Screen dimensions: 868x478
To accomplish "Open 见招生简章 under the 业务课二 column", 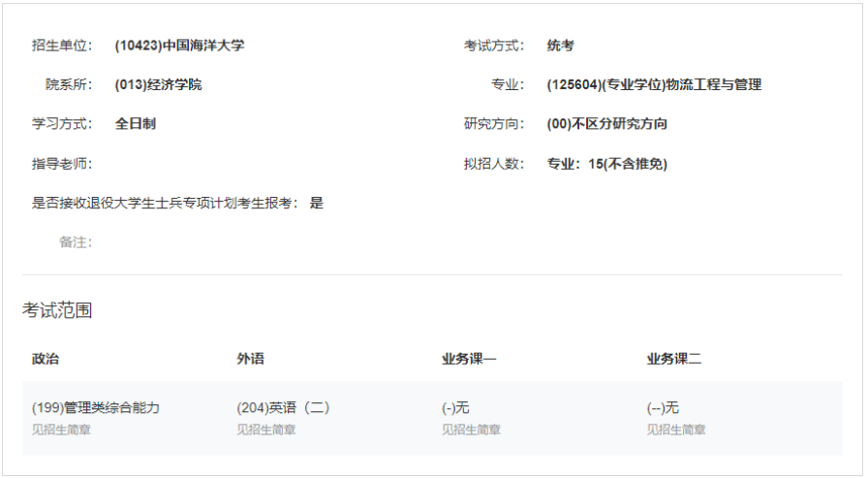I will pyautogui.click(x=676, y=430).
